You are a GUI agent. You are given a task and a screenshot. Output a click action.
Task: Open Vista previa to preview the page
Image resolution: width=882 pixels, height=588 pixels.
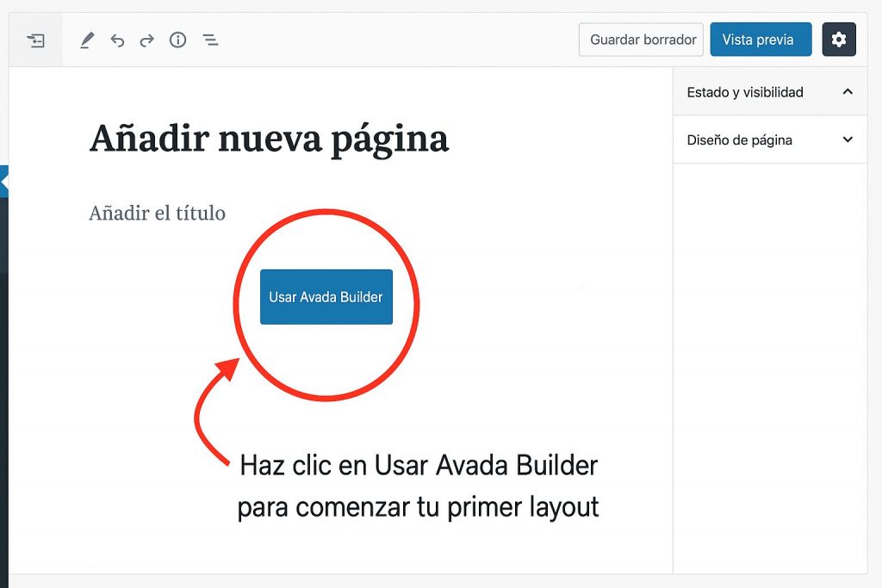point(761,39)
